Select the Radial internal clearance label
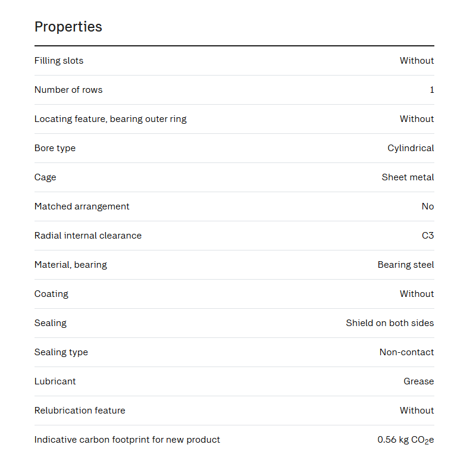 88,236
